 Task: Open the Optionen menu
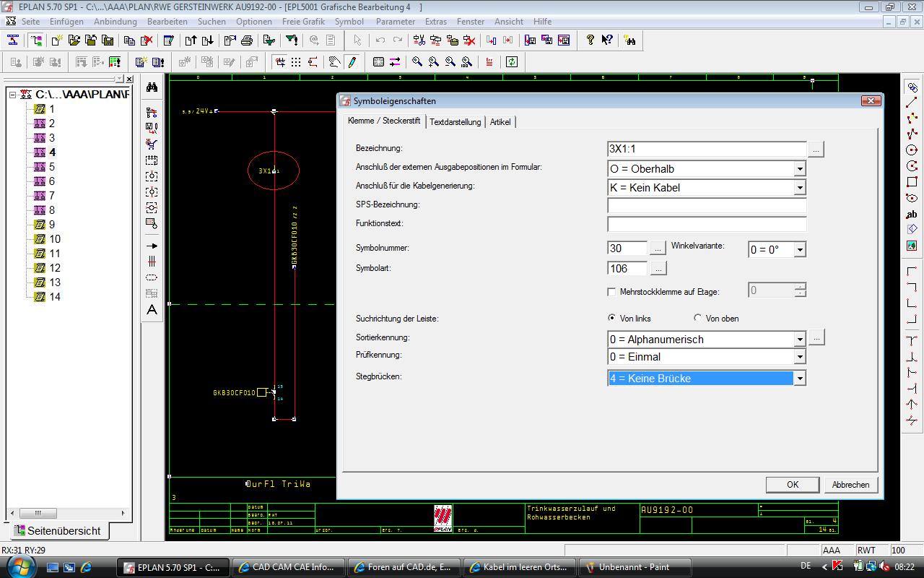click(254, 22)
